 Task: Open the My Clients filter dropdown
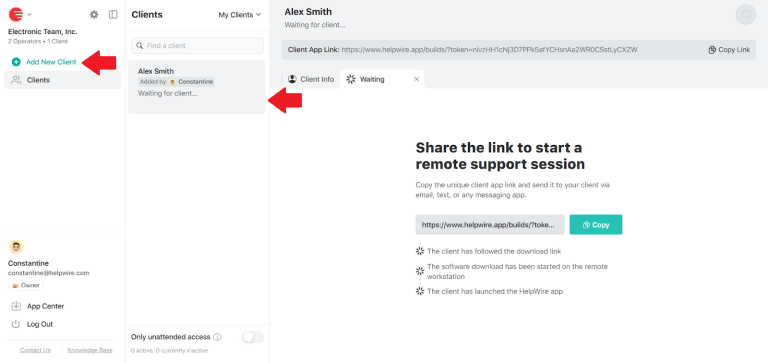click(x=240, y=15)
